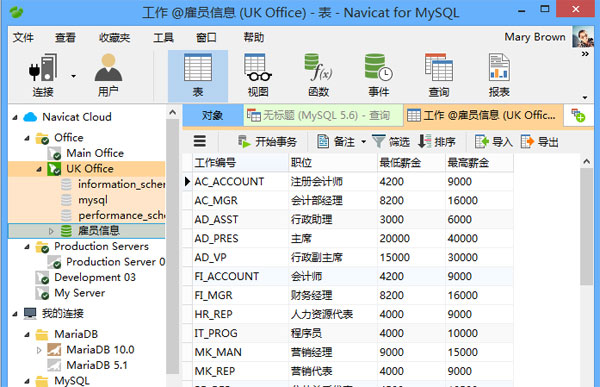Open the connection dropdown arrow beside 连接

(73, 76)
